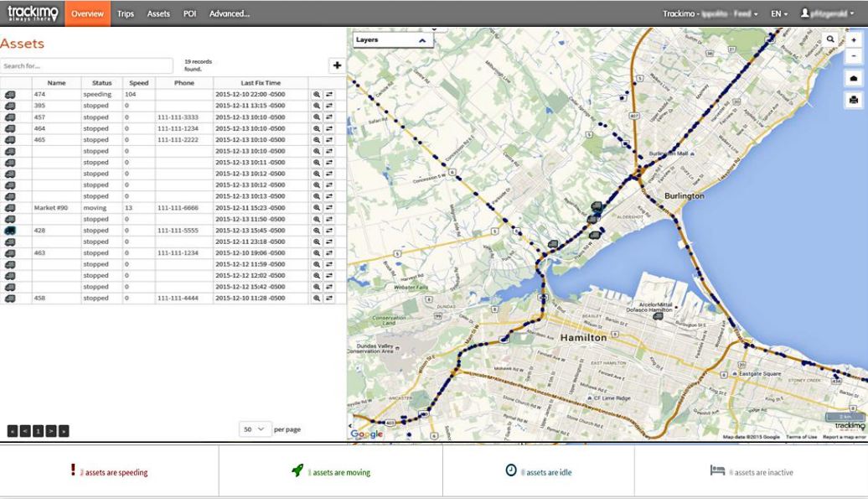868x499 pixels.
Task: Click transfer arrows icon in row 465
Action: tap(329, 140)
